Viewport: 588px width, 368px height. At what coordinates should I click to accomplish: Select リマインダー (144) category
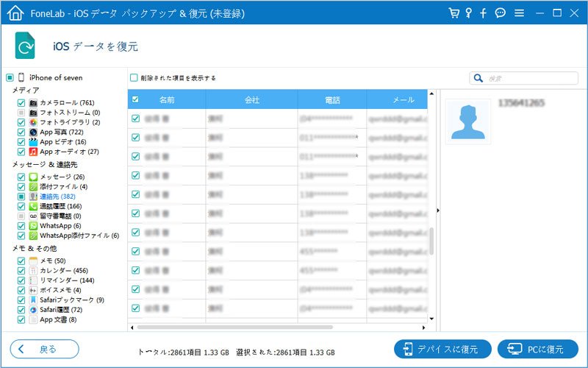coord(67,280)
